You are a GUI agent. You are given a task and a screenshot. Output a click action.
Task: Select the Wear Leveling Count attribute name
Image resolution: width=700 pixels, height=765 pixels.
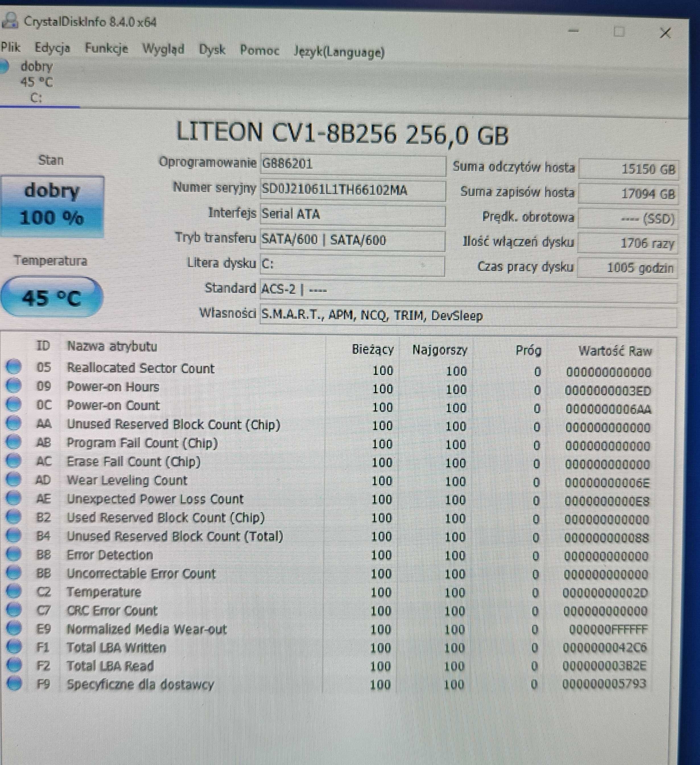point(127,481)
